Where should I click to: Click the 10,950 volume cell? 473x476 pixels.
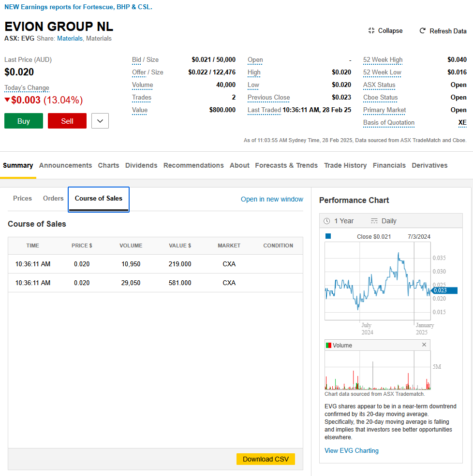coord(131,264)
